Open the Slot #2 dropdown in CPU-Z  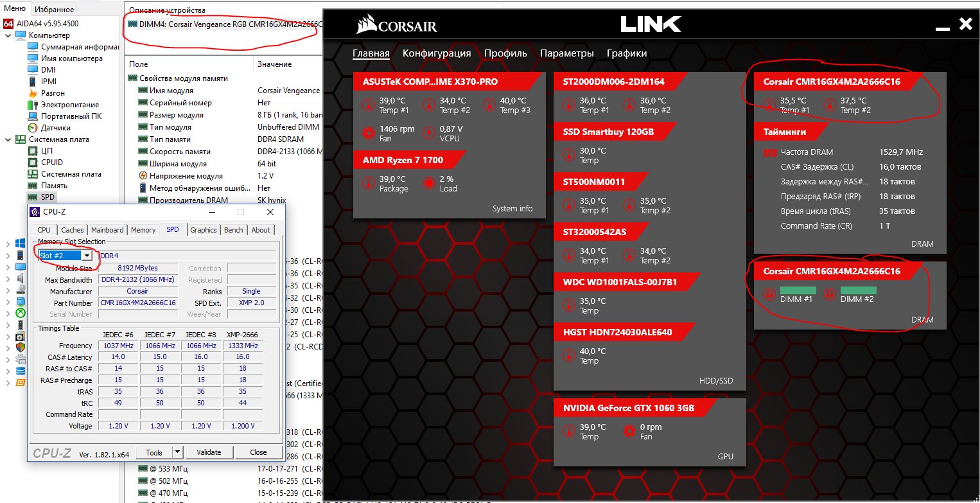[x=87, y=256]
